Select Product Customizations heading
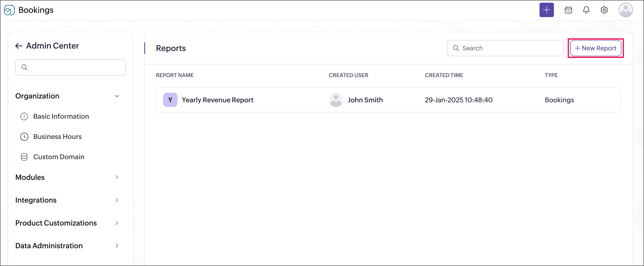Image resolution: width=644 pixels, height=266 pixels. (x=56, y=223)
